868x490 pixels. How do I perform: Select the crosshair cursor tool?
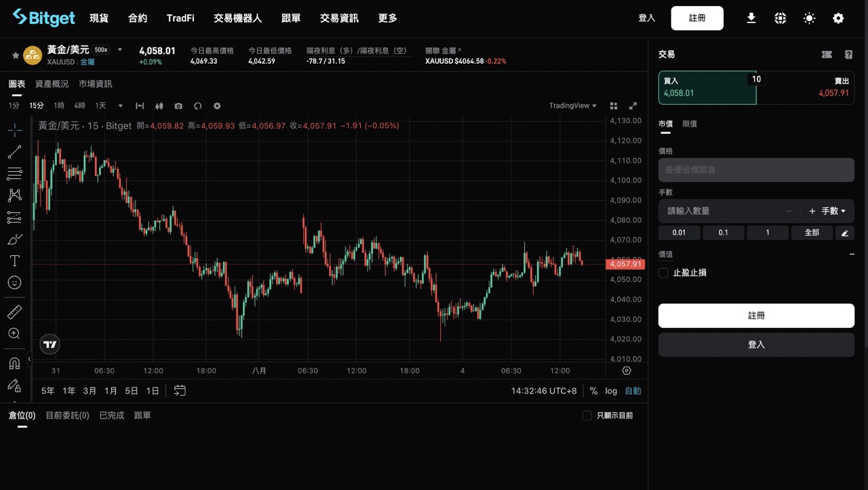pyautogui.click(x=14, y=130)
